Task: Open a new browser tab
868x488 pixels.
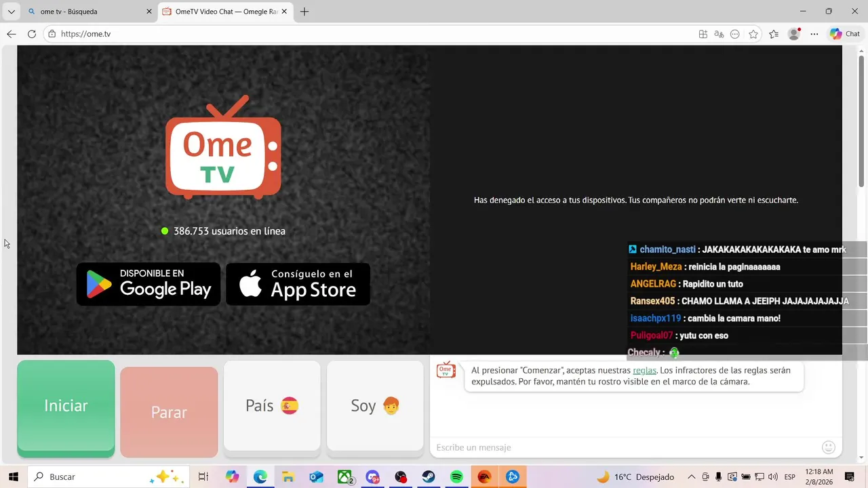Action: (304, 12)
